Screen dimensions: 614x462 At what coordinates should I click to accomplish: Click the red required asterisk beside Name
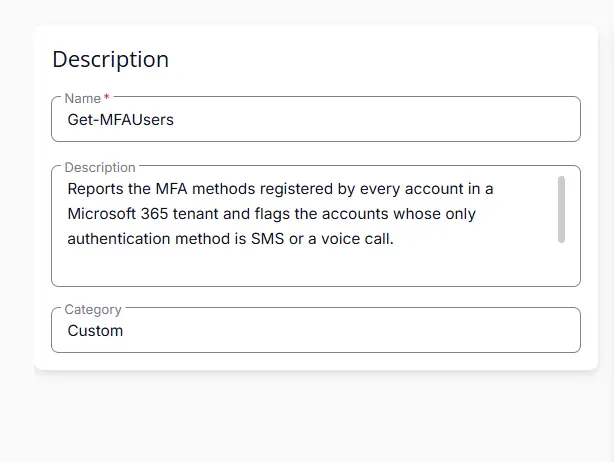coord(107,96)
